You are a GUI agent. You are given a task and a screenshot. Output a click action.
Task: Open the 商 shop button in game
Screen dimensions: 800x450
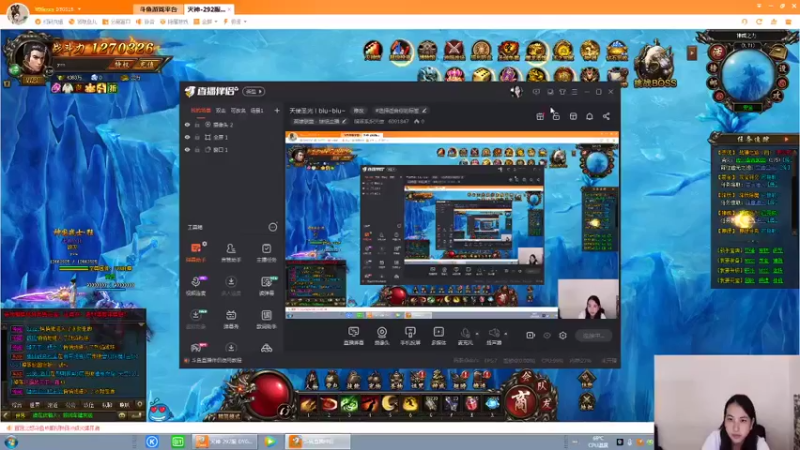point(520,402)
